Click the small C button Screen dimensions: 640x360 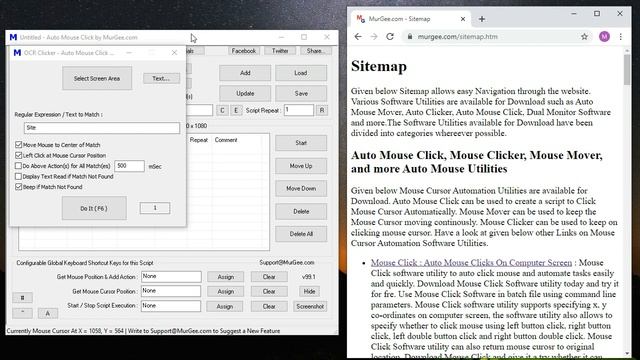(x=222, y=110)
